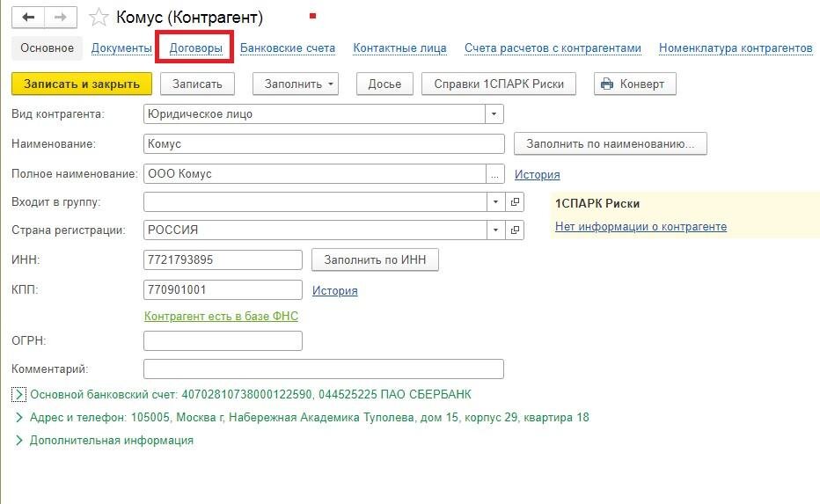Focus the ИНН input field
The height and width of the screenshot is (504, 820).
[223, 259]
